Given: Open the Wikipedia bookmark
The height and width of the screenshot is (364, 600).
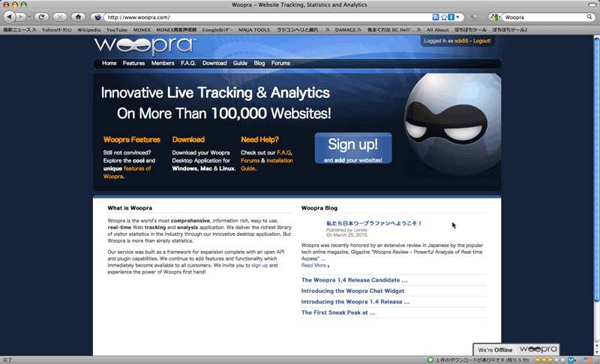Looking at the screenshot, I should [88, 30].
